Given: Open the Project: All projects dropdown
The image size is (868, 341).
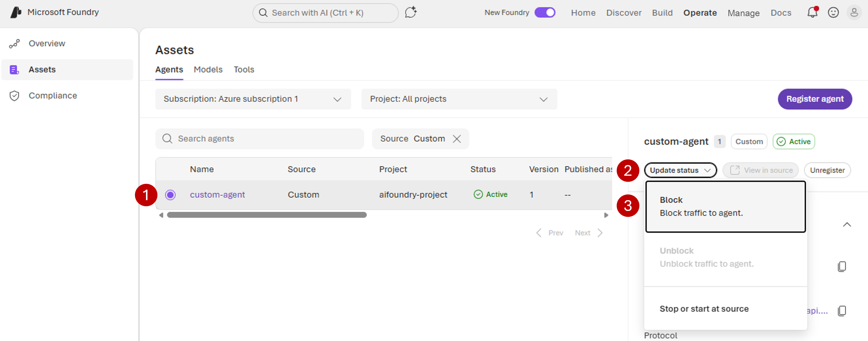Looking at the screenshot, I should click(459, 99).
